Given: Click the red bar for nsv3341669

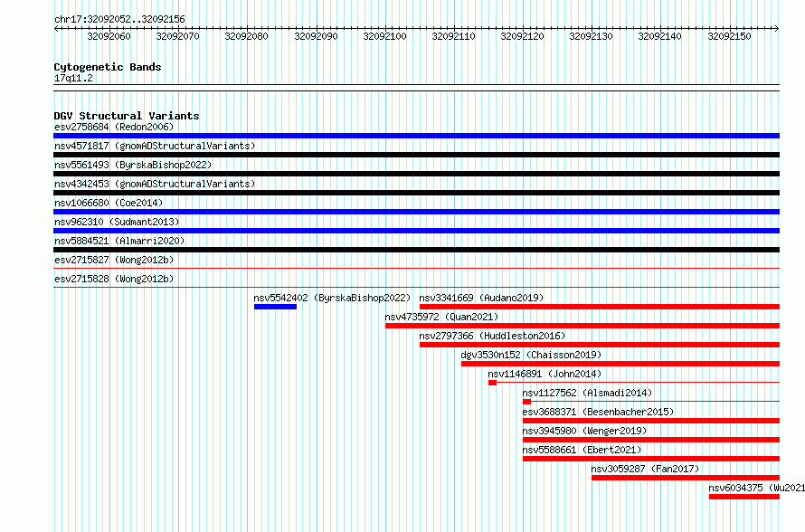Looking at the screenshot, I should point(600,307).
